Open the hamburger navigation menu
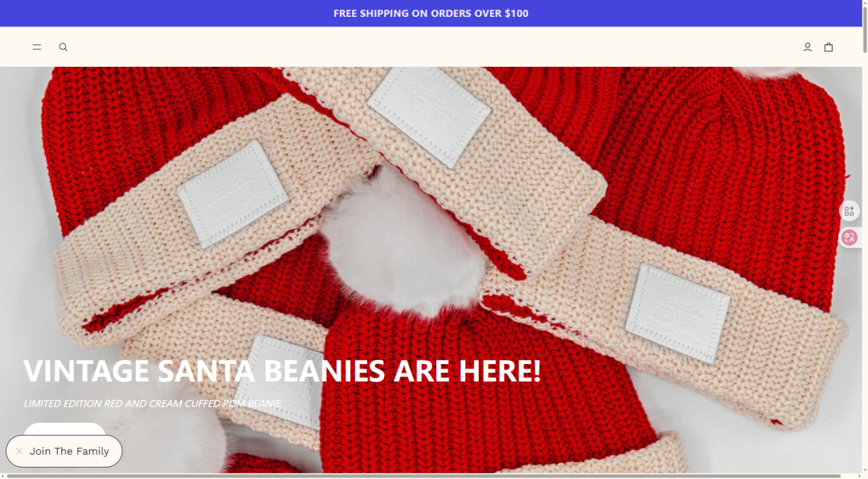Viewport: 868px width, 479px height. click(x=36, y=47)
